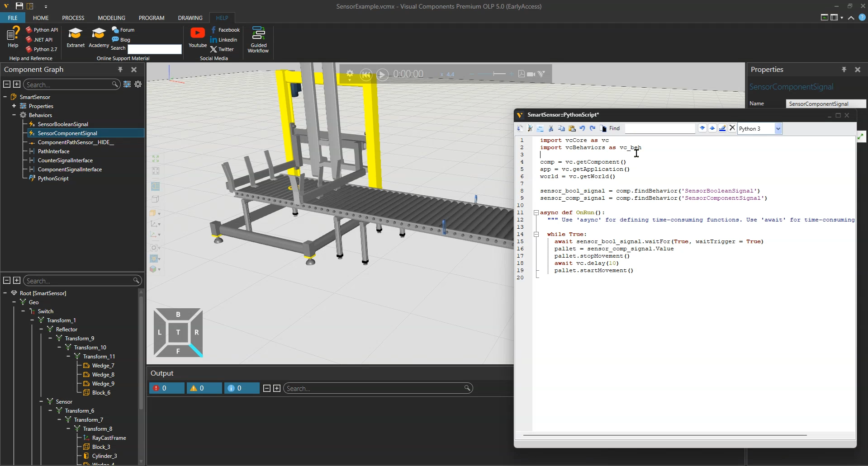Toggle the info messages filter in Output
Screen dimensions: 868x466
point(242,388)
